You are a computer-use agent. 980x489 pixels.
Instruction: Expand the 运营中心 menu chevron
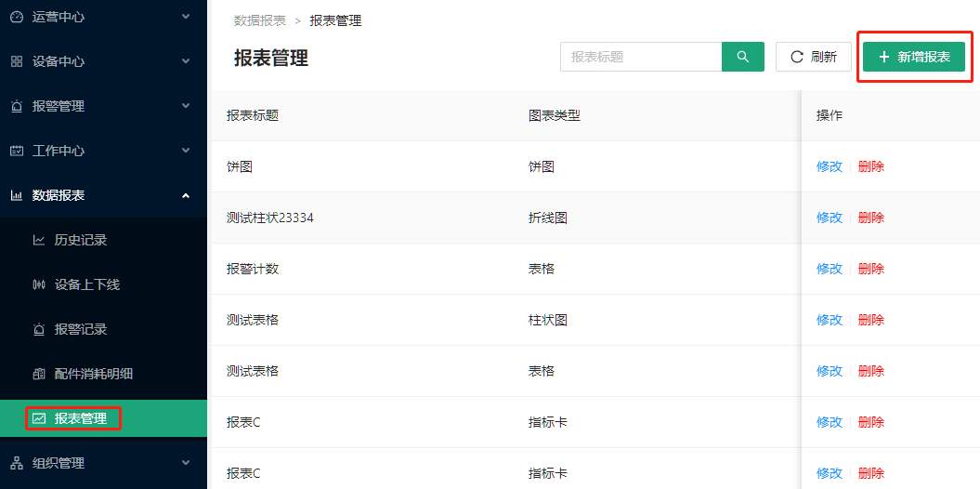click(186, 17)
